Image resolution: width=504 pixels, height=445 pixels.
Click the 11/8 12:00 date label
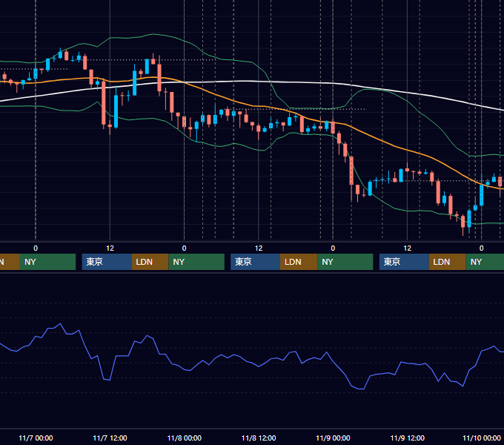coord(259,438)
